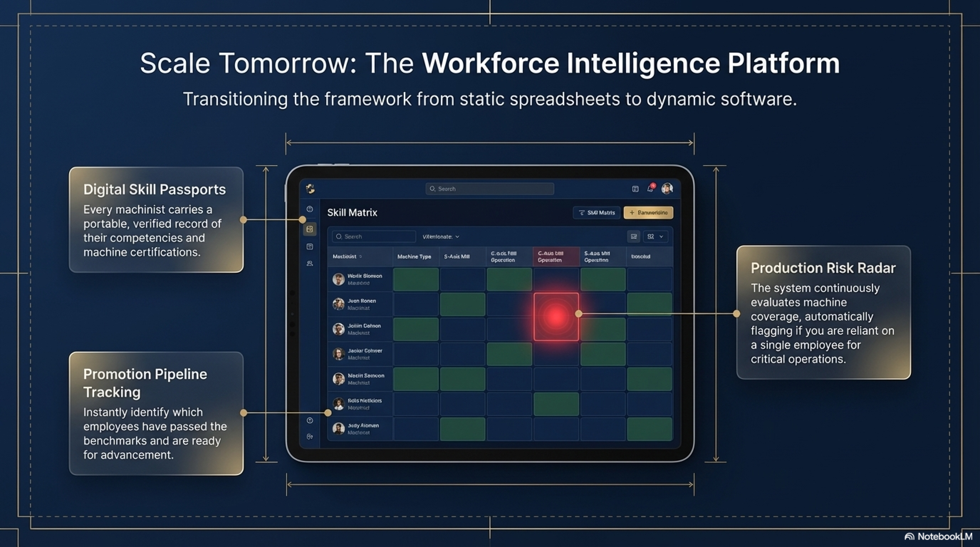Viewport: 980px width, 547px height.
Task: Click the Skill Matrix filter button
Action: point(596,213)
